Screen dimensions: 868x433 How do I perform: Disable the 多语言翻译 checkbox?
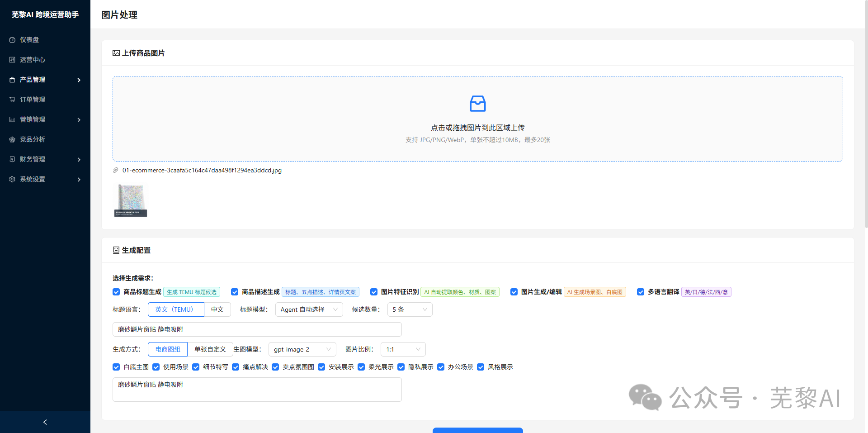[x=641, y=292]
